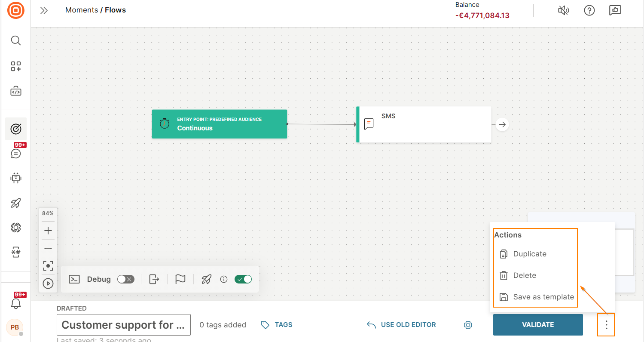Viewport: 644px width, 342px height.
Task: Open the search icon in sidebar
Action: point(16,40)
